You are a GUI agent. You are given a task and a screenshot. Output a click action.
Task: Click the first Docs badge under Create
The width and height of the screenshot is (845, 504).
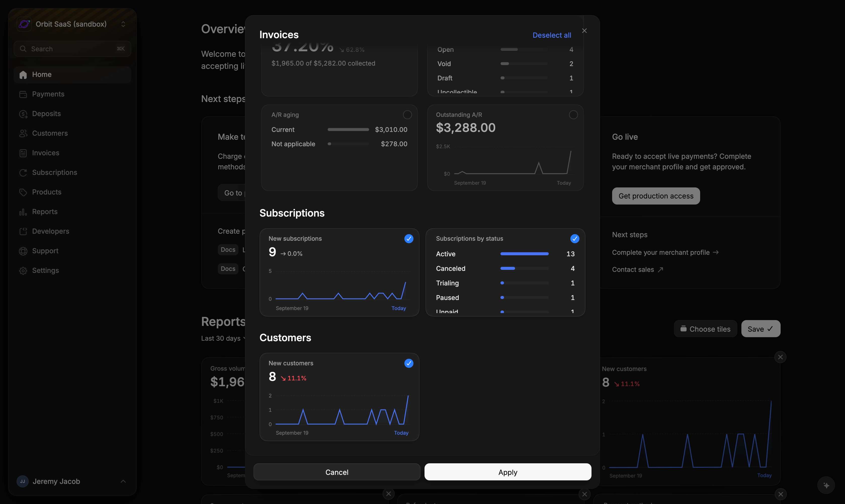(x=228, y=250)
